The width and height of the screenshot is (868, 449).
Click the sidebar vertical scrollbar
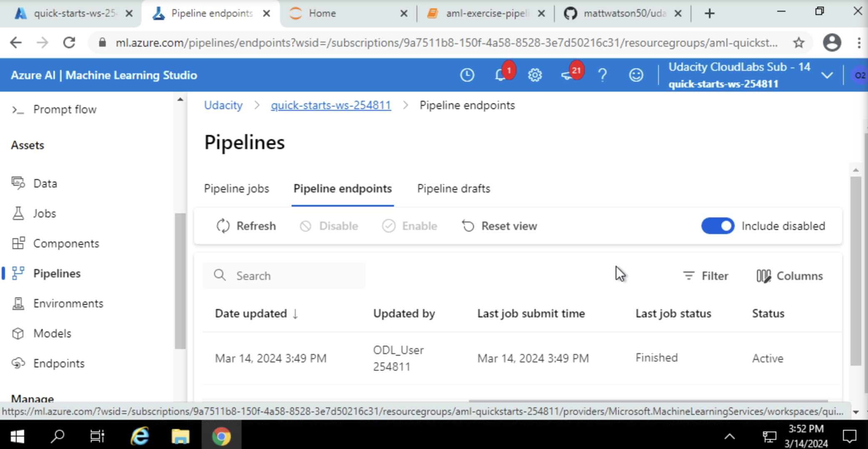(x=180, y=281)
